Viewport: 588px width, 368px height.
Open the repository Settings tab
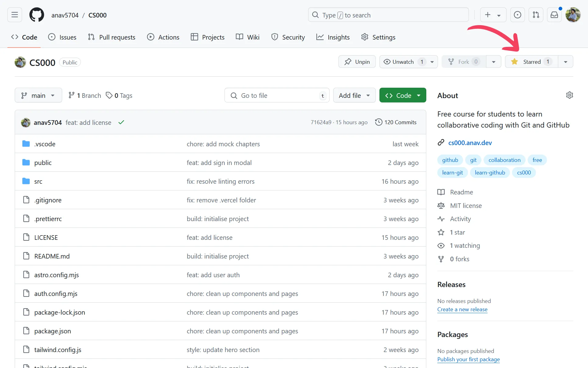pos(378,37)
